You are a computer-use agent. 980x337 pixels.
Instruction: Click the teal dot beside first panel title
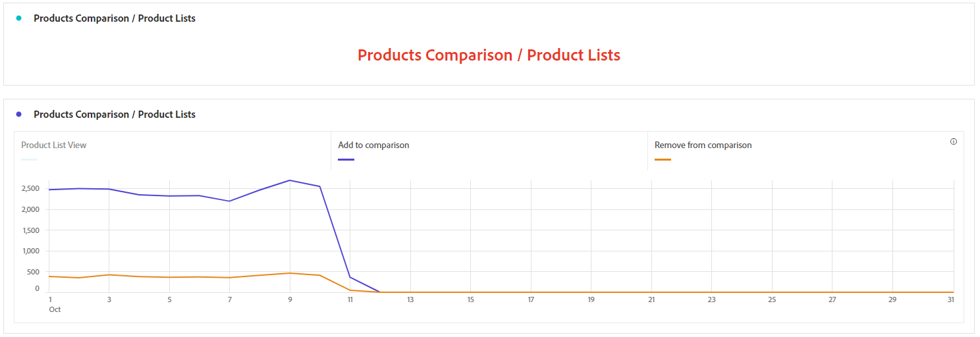tap(18, 18)
